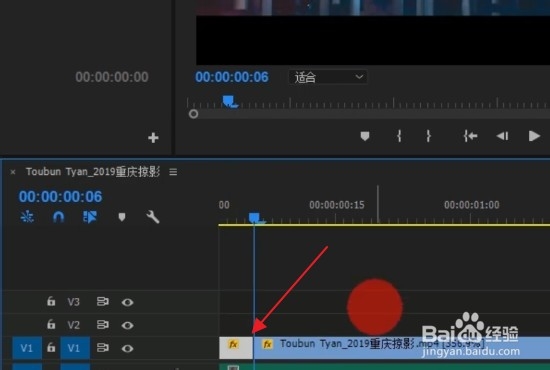
Task: Click the source monitor timecode 00:00:00:00
Action: tap(112, 77)
